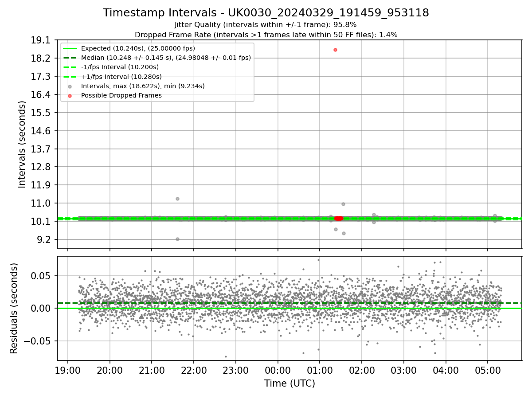Click the 13.7 y-axis tick label
This screenshot has width=532, height=399.
pos(41,149)
